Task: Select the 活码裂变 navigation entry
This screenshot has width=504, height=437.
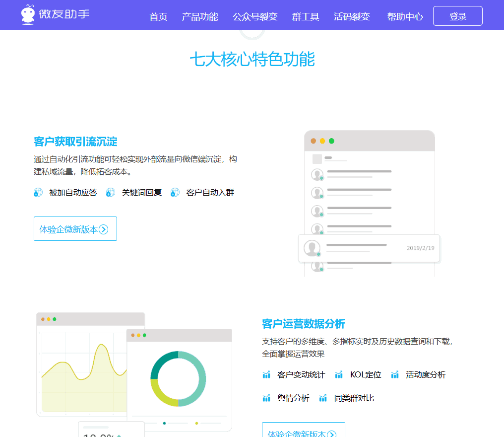Action: [x=352, y=16]
